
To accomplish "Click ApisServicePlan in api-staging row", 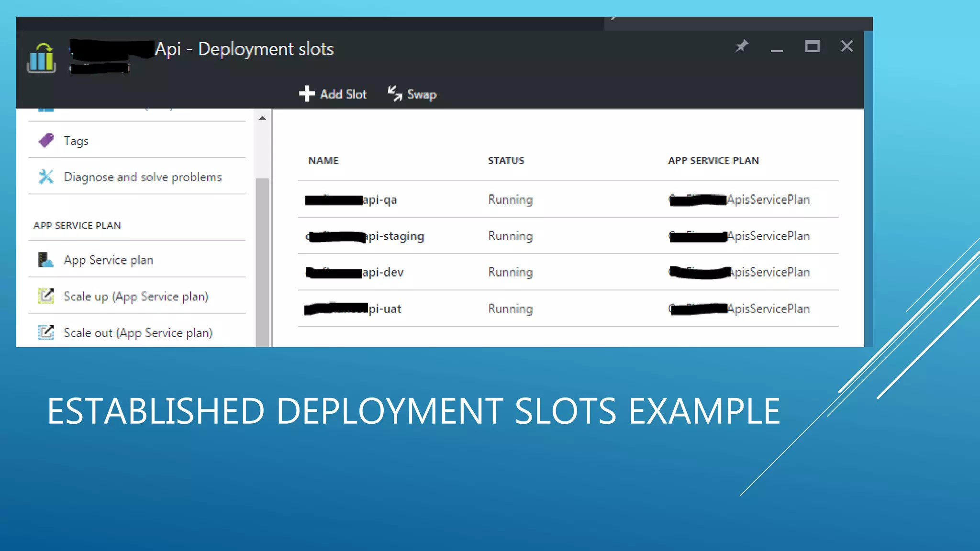I will (768, 236).
